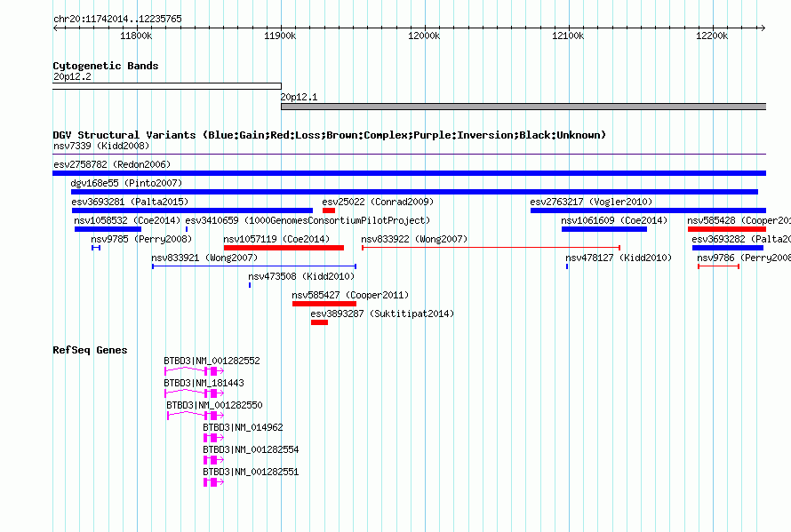This screenshot has width=791, height=532.
Task: Click the nsv7339 (Kidd2008) inversion variant label
Action: (101, 146)
